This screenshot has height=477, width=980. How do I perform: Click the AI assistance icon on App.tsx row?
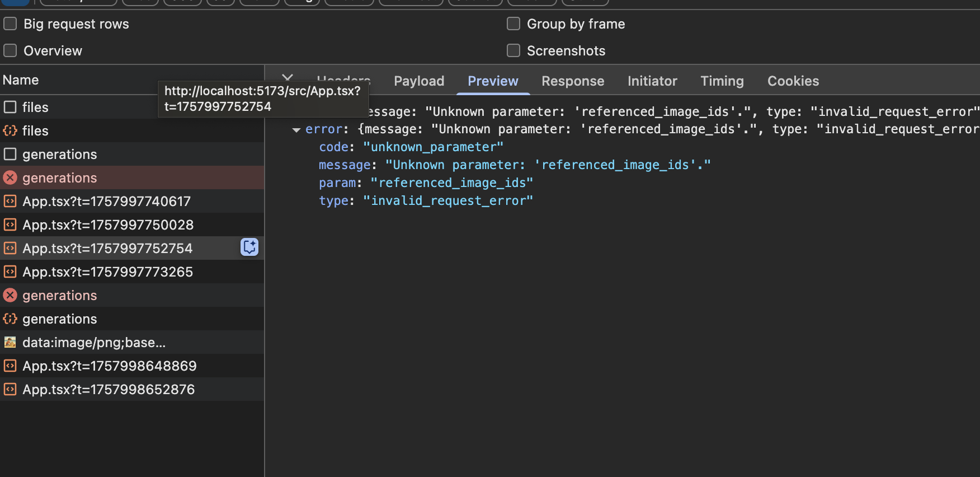click(x=249, y=247)
